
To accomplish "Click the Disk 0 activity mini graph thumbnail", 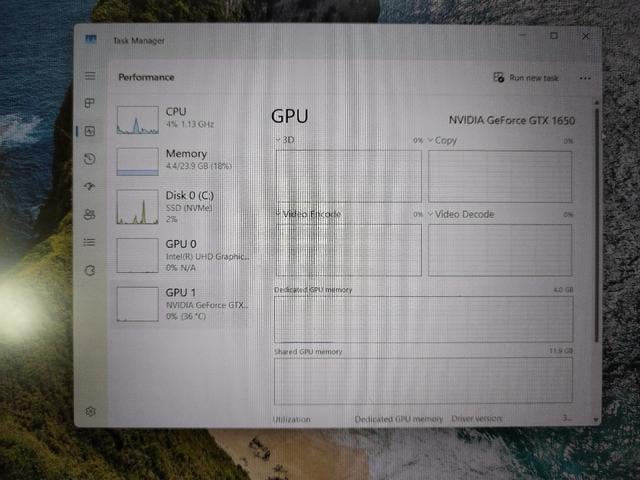I will (138, 207).
